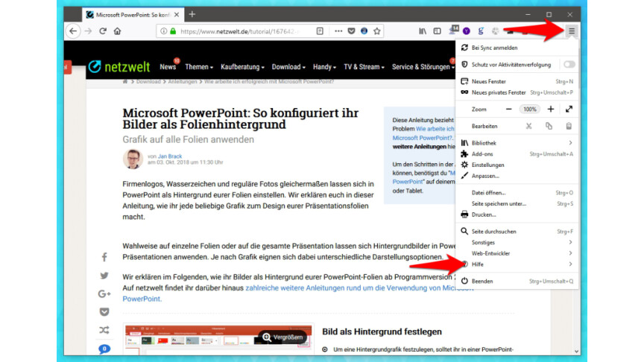Enter full screen mode icon in Zoom row

569,109
